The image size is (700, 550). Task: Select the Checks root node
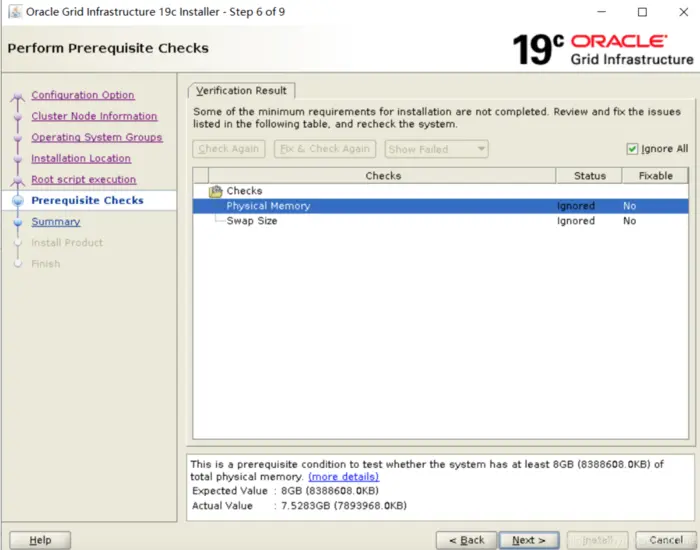click(244, 191)
